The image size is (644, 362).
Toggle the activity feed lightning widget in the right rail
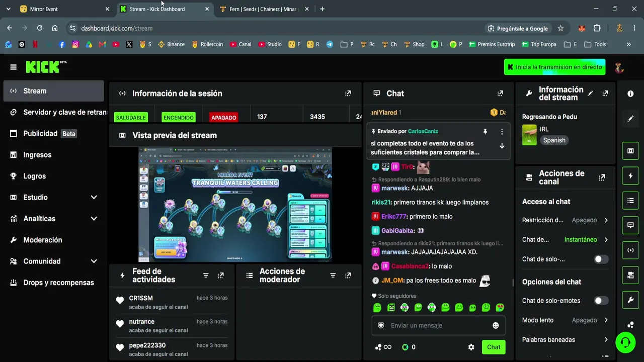coord(630,176)
